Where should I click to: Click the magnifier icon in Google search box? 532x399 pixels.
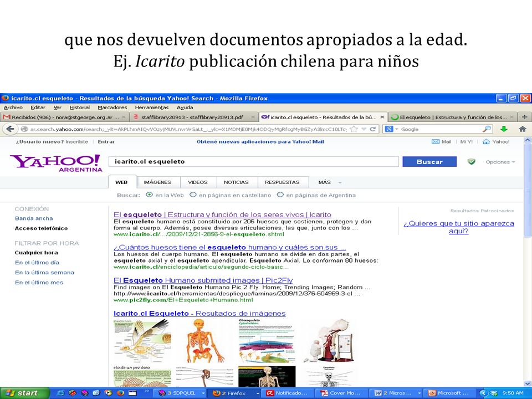(487, 129)
